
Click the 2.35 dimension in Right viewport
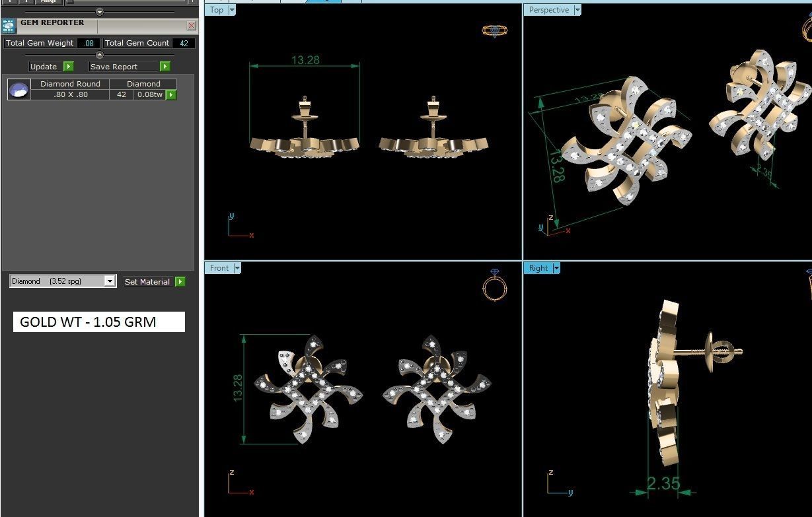(x=663, y=484)
